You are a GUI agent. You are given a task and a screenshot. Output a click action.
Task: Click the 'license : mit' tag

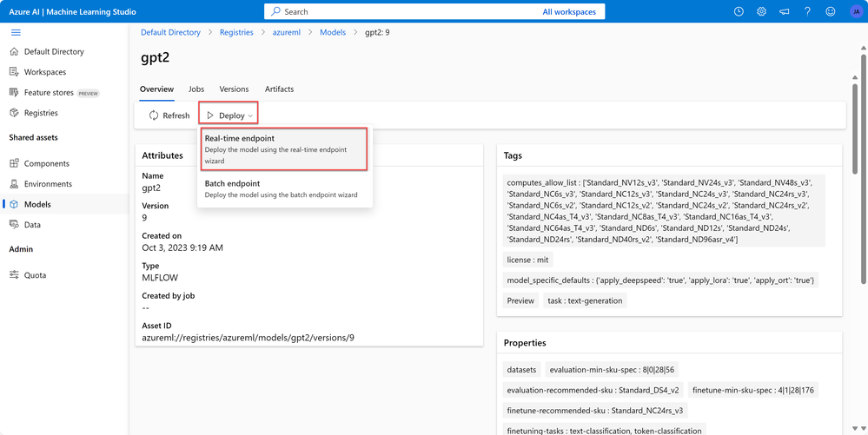527,260
